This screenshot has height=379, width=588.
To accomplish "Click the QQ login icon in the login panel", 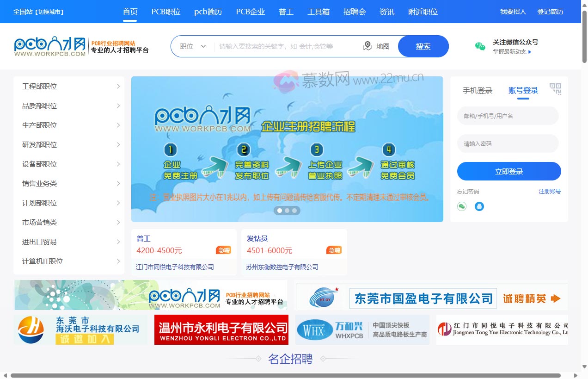I will click(479, 206).
